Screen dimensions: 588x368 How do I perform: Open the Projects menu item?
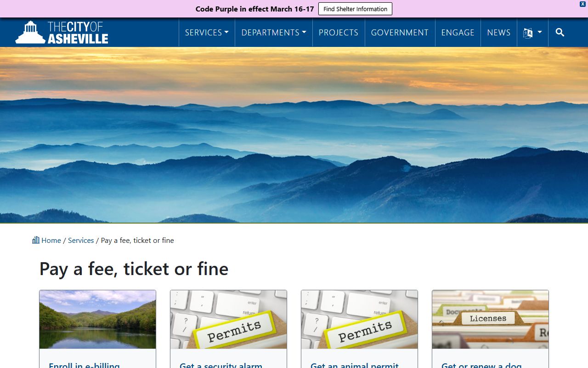(x=339, y=32)
